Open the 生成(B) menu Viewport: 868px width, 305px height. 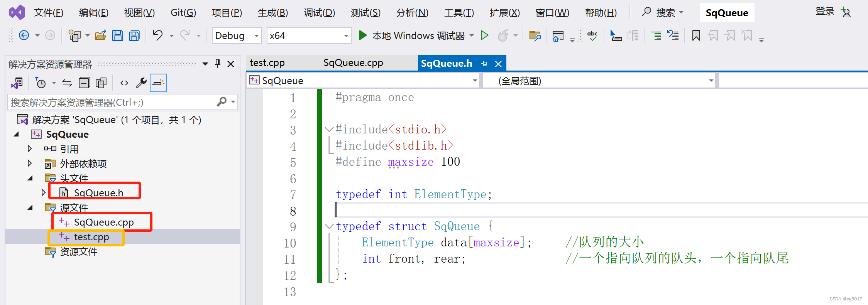(x=273, y=13)
